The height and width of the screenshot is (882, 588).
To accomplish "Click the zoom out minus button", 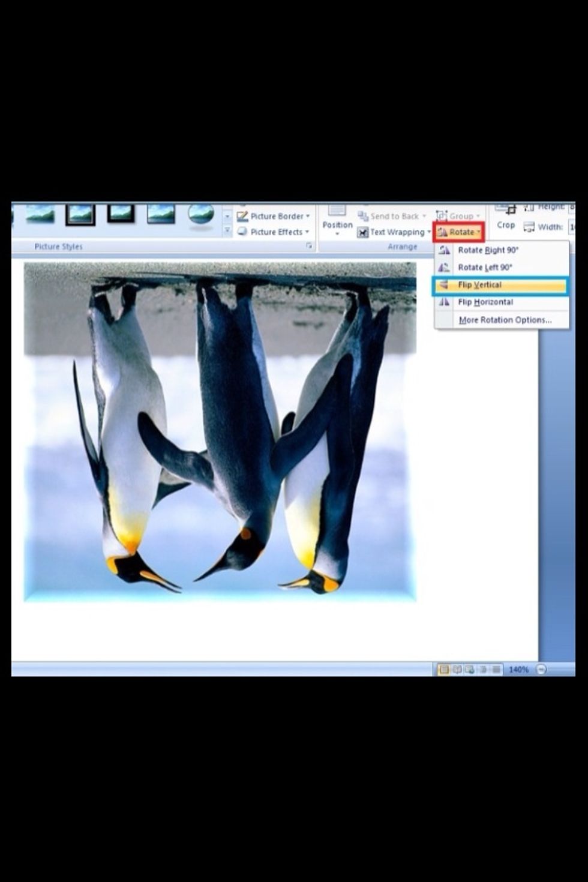I will tap(541, 669).
